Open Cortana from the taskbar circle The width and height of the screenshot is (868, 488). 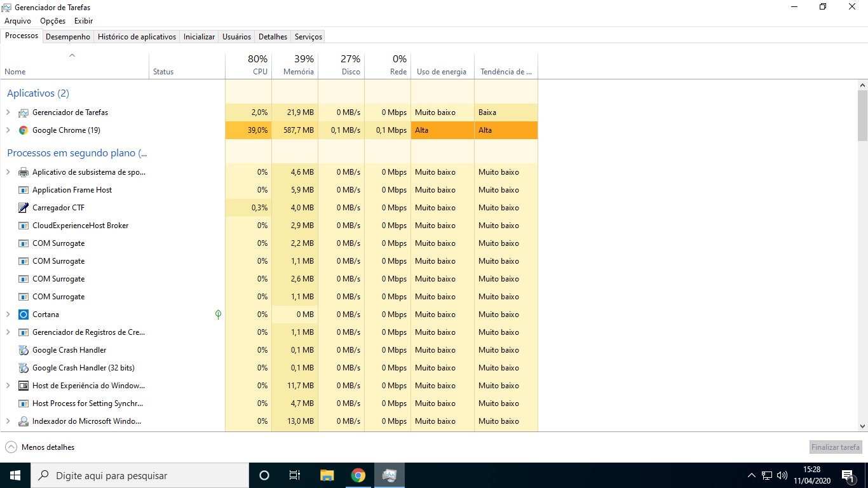[264, 475]
